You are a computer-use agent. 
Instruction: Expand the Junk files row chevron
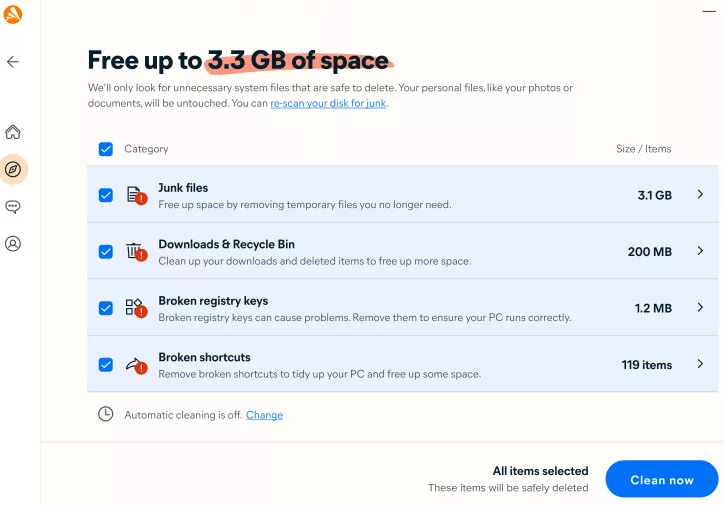700,195
